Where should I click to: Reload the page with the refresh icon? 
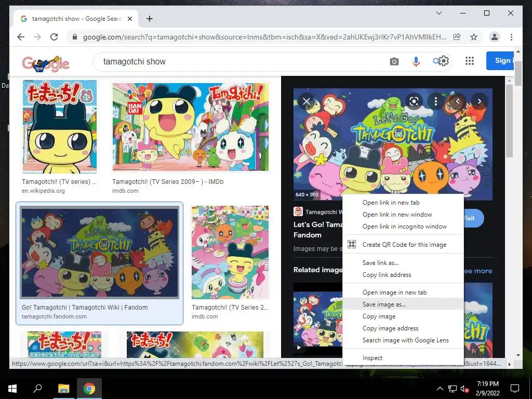[x=54, y=37]
